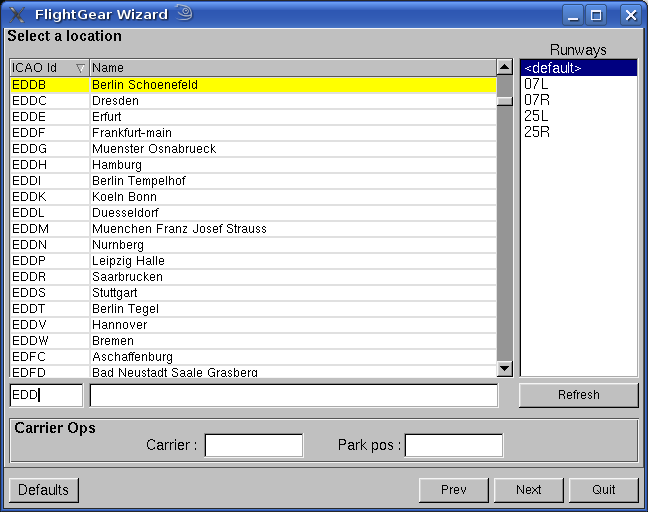Click the Carrier input field

(x=254, y=445)
